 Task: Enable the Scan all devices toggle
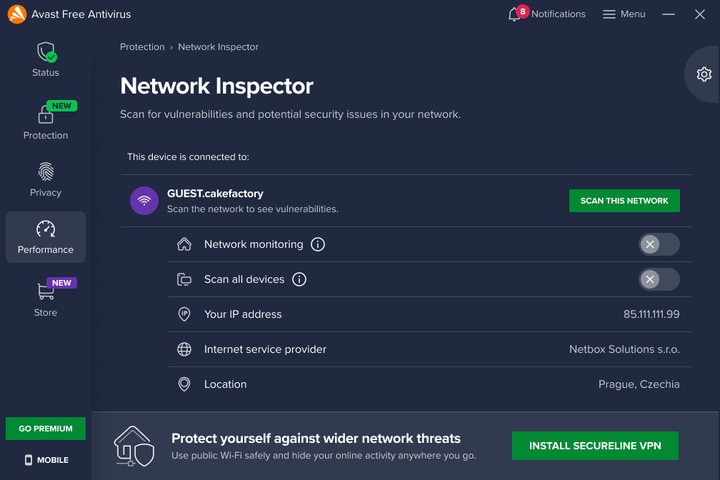tap(659, 279)
